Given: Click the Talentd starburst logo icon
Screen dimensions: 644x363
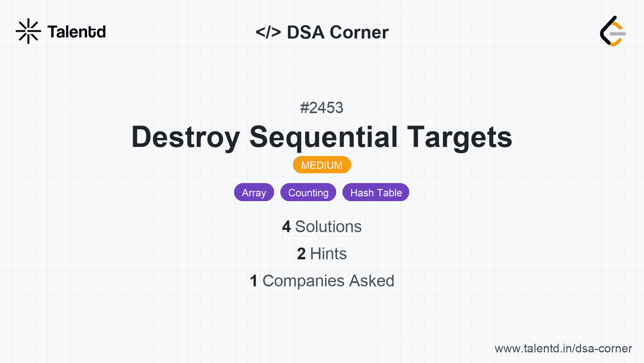Looking at the screenshot, I should pyautogui.click(x=28, y=31).
